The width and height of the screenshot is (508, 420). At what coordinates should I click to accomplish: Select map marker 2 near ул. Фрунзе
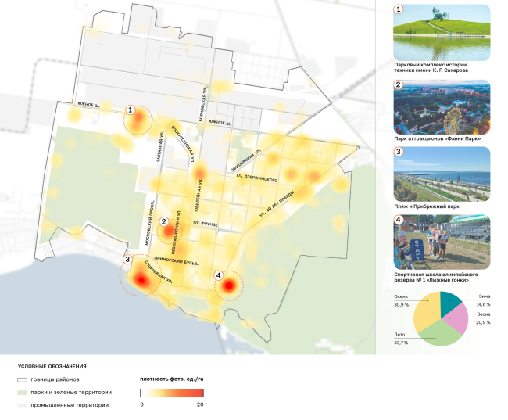tap(164, 221)
